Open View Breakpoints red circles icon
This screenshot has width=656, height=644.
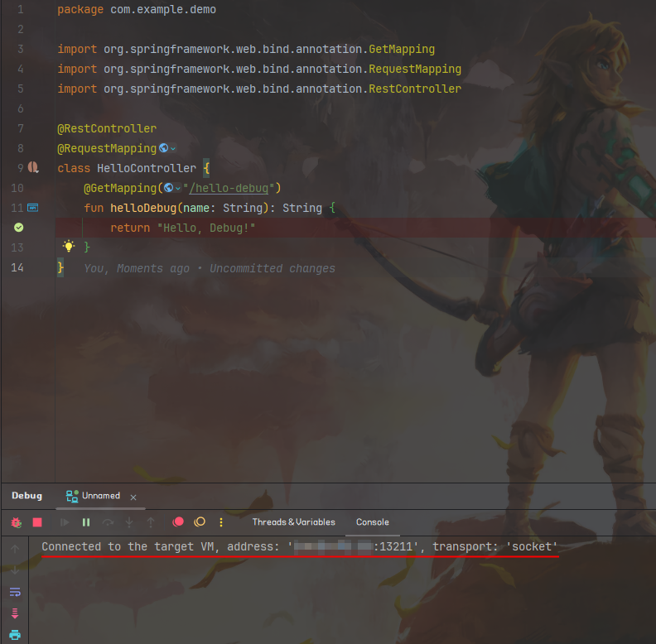tap(178, 521)
